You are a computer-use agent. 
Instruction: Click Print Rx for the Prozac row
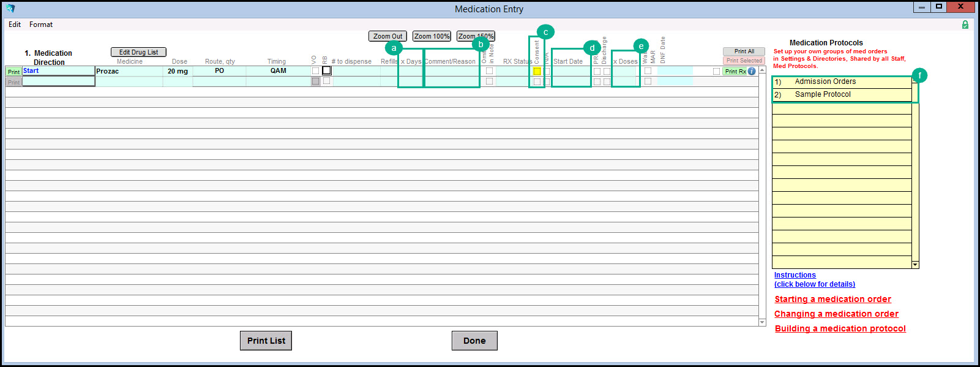pos(735,71)
